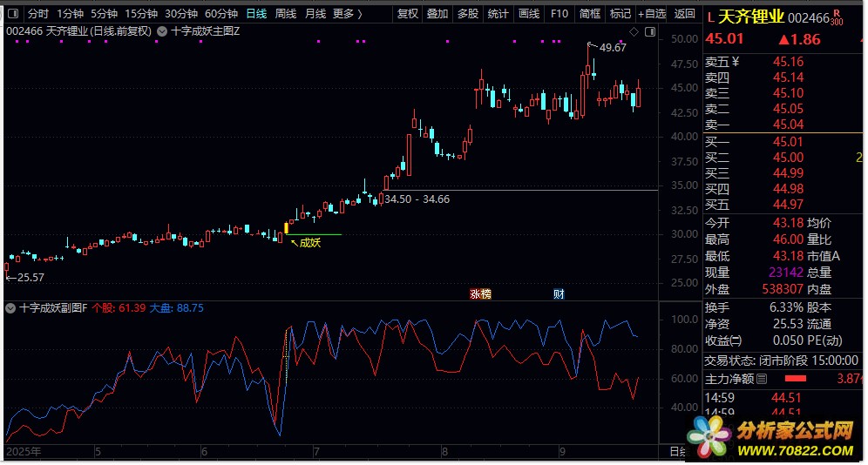Click 现量 value 23142
Screen dimensions: 868x465
[x=785, y=272]
